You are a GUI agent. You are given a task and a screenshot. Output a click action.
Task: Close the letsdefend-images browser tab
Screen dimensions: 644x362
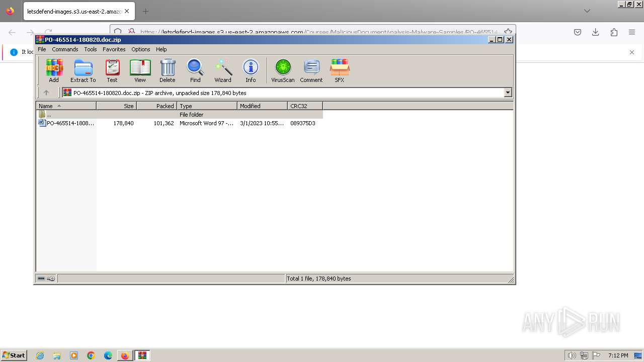pos(127,11)
